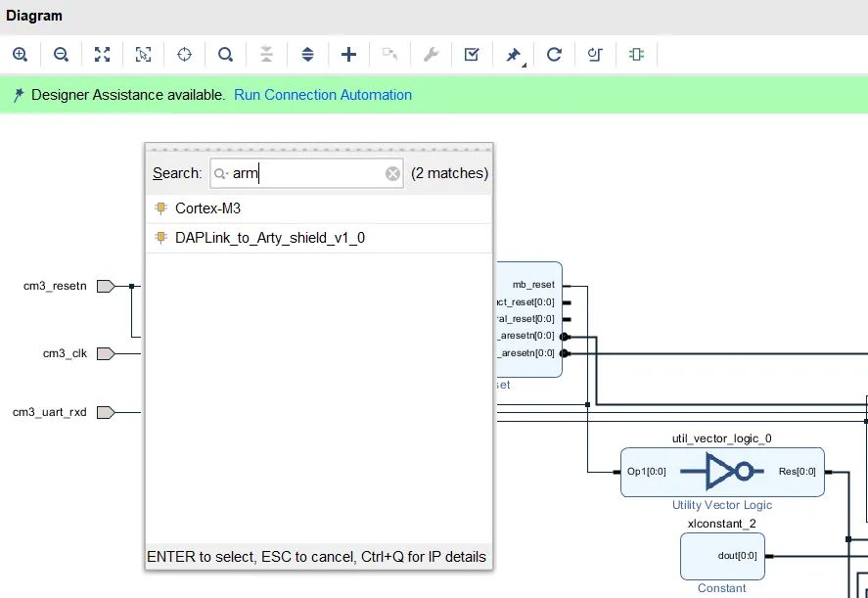Activate the Select Area tool
This screenshot has width=868, height=598.
tap(143, 54)
